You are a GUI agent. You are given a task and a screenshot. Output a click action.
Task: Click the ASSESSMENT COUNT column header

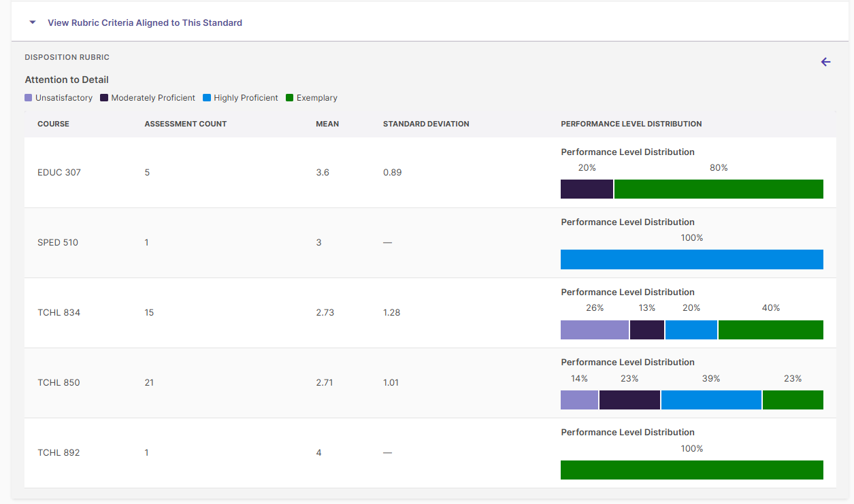click(x=186, y=124)
